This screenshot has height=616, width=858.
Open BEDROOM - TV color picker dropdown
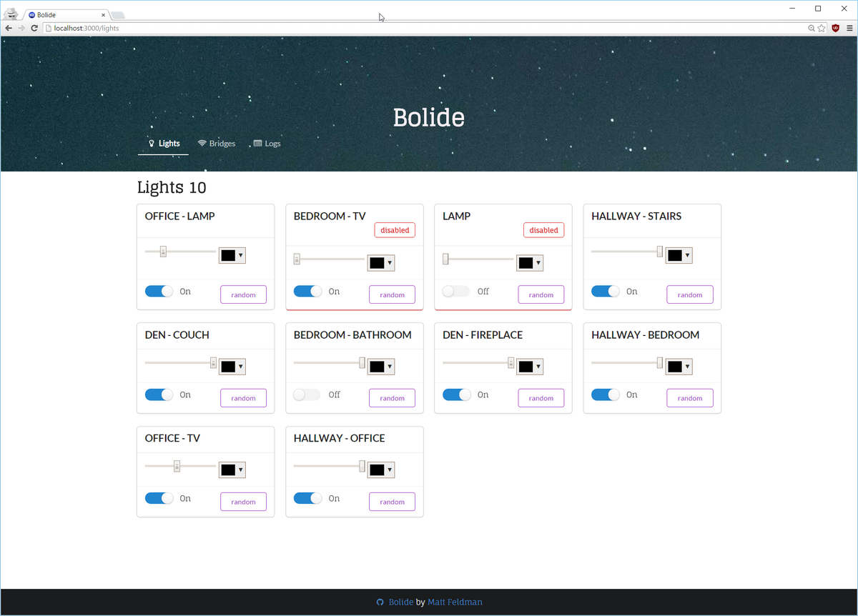381,263
